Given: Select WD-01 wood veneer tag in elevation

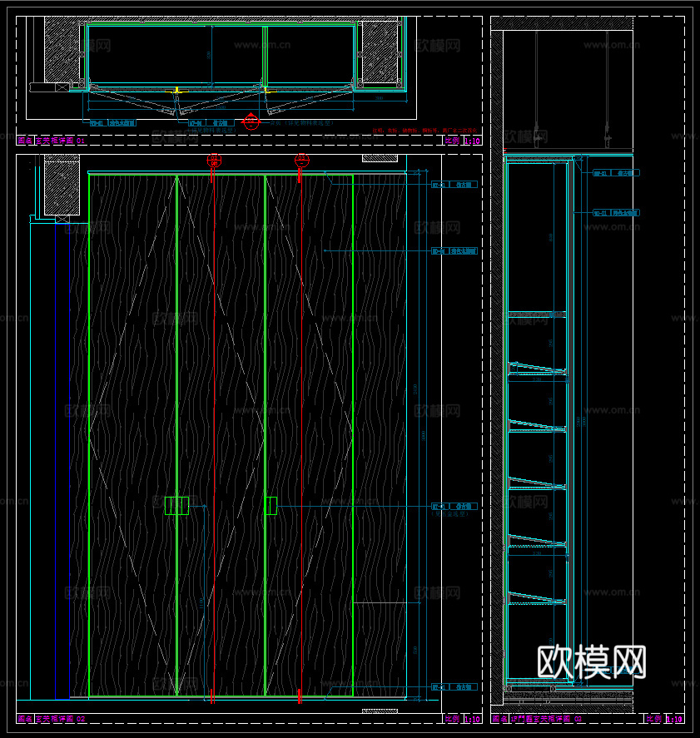Looking at the screenshot, I should pos(454,251).
